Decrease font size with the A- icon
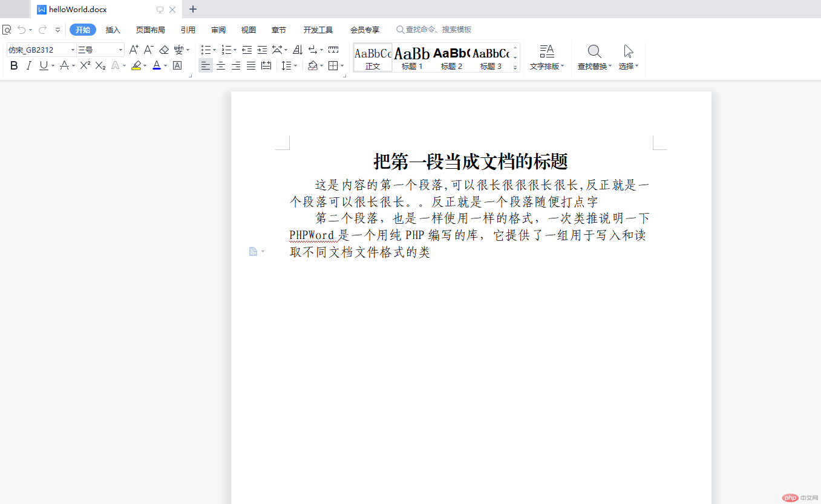Viewport: 821px width, 504px height. tap(148, 50)
